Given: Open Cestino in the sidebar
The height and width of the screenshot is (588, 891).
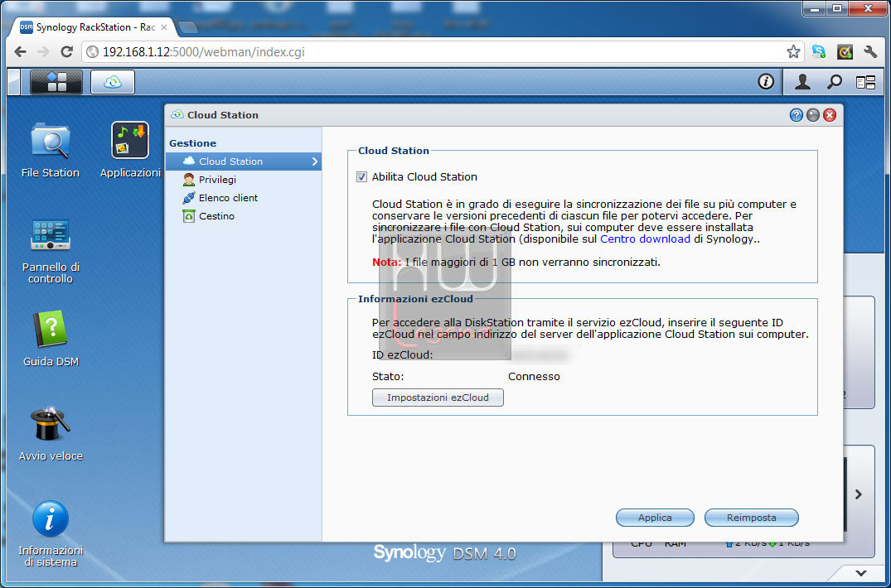Looking at the screenshot, I should click(x=243, y=215).
